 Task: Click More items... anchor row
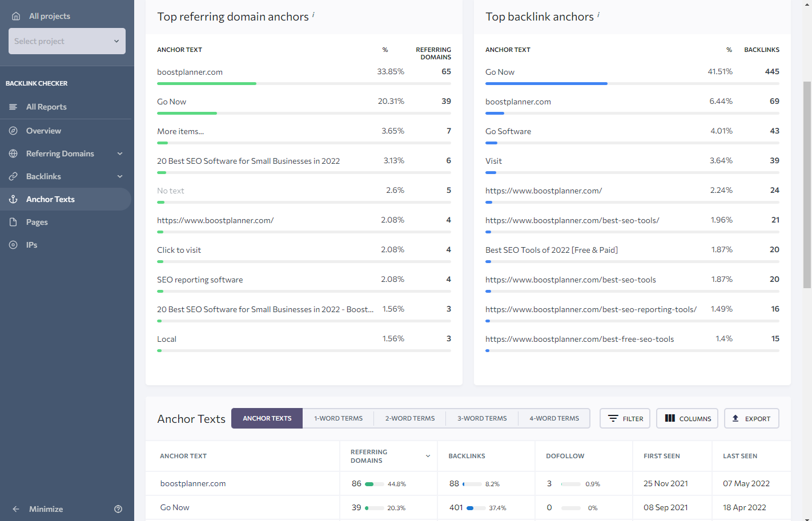click(180, 131)
